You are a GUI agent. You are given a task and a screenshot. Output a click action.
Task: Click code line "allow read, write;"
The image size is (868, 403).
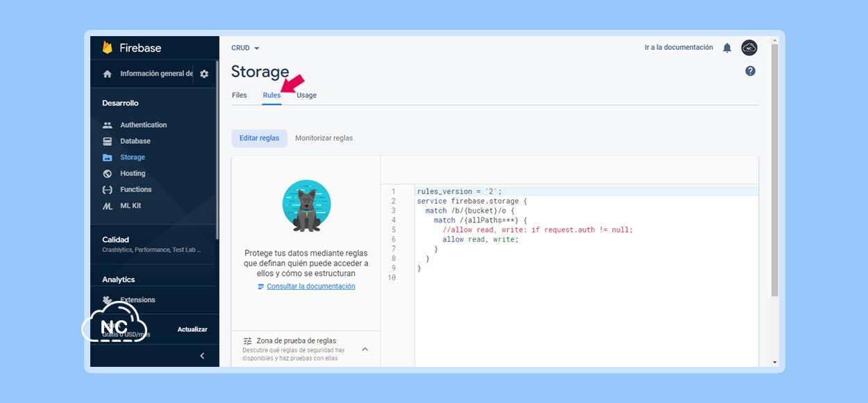[x=481, y=240]
